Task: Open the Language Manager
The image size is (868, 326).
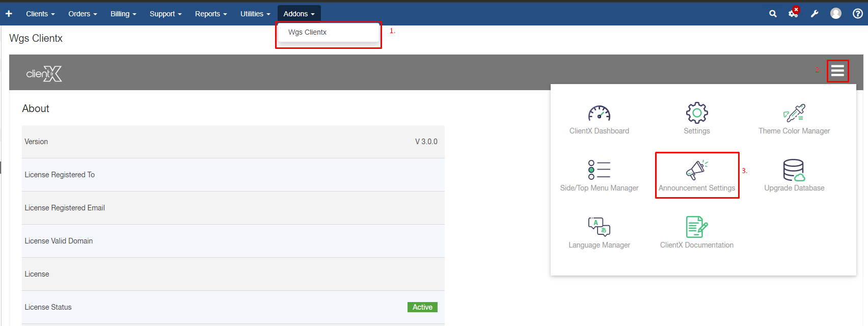Action: click(599, 228)
